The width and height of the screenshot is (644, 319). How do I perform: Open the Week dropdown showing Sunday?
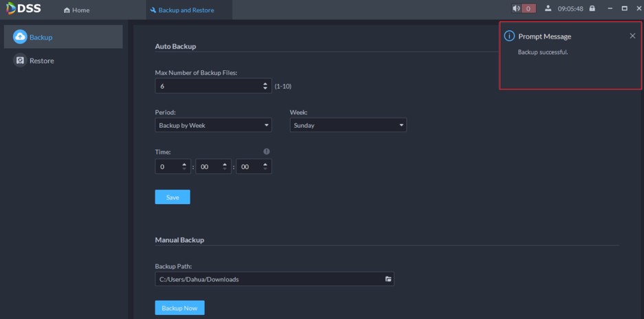click(348, 125)
